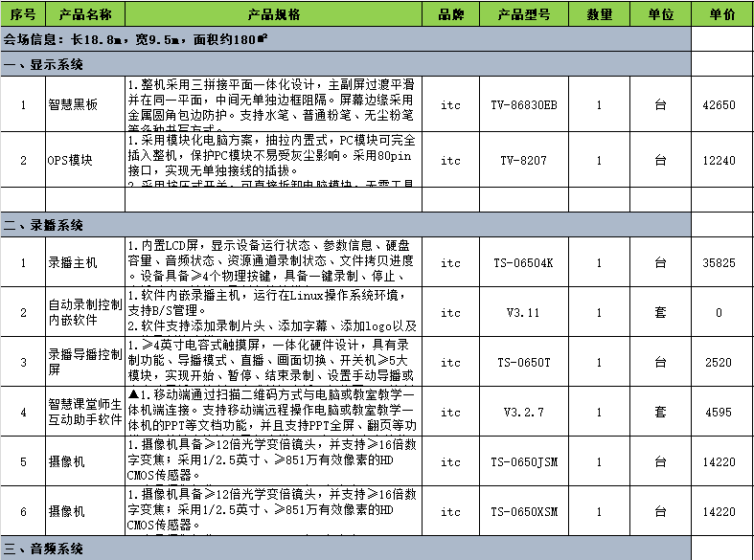Click the V3.11 software version cell
The height and width of the screenshot is (560, 754).
523,312
